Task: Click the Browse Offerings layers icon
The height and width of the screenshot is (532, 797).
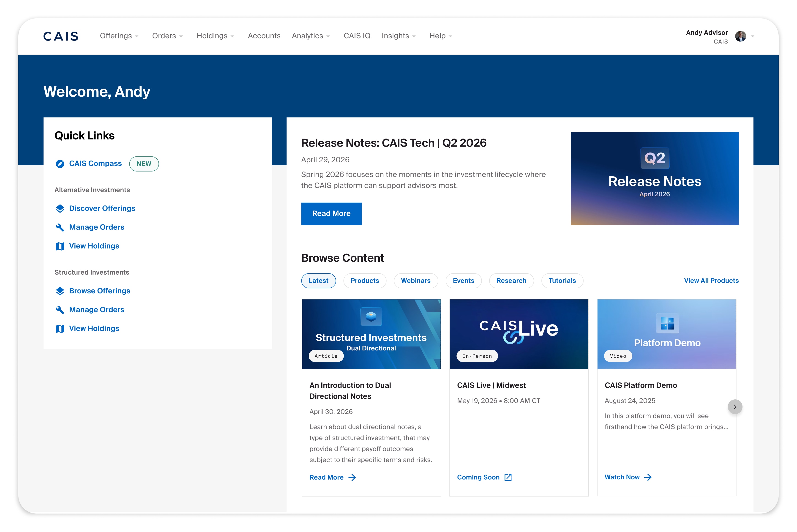Action: click(60, 291)
